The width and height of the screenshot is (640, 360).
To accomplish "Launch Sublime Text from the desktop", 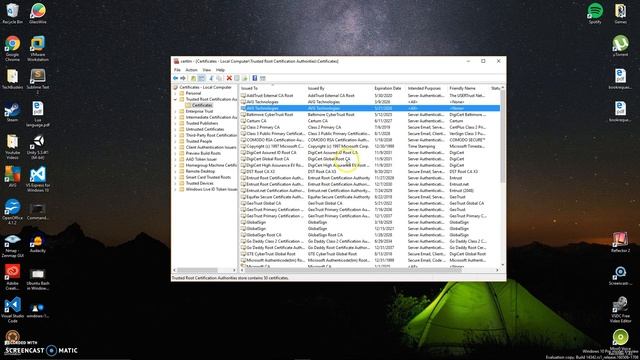I will tap(38, 81).
